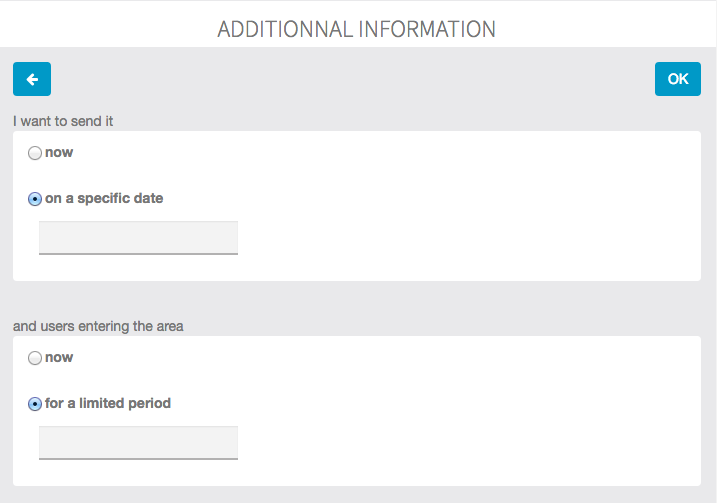Click "now" label in users entering section

[59, 357]
